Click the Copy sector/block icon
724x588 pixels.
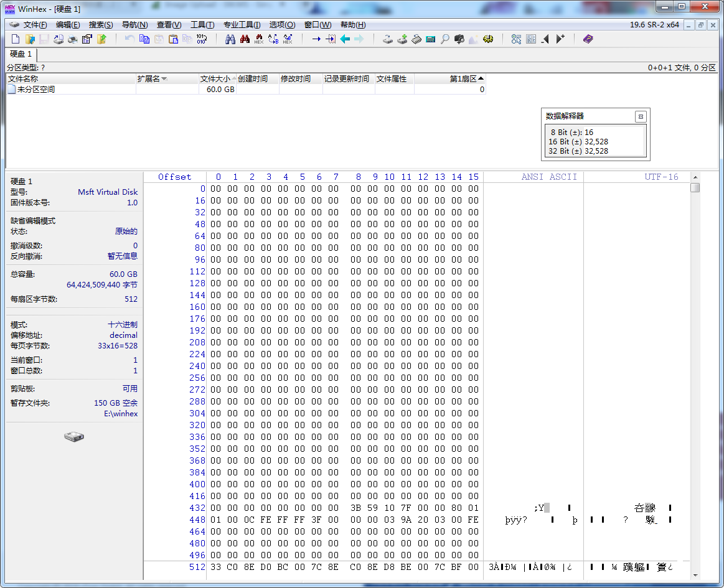[x=144, y=39]
